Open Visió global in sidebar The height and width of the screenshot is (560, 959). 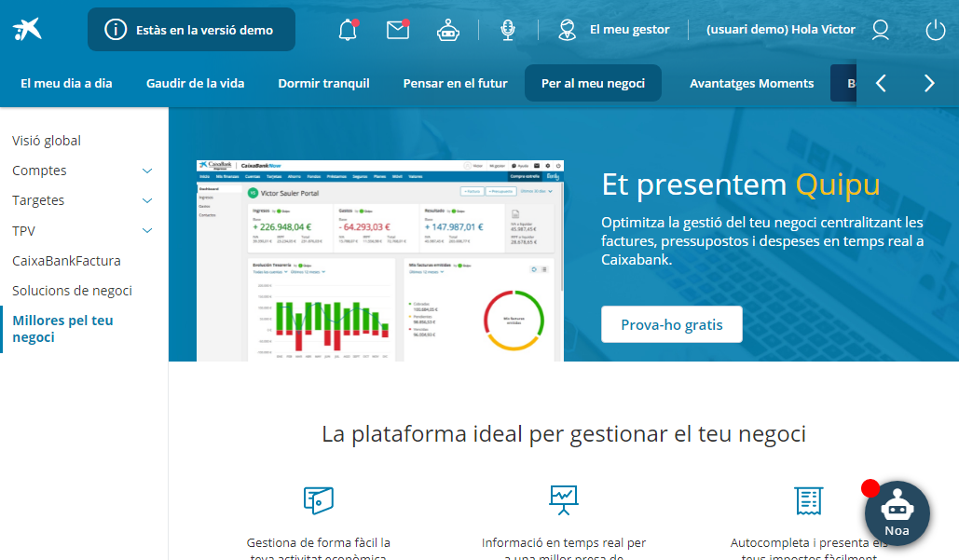coord(47,141)
